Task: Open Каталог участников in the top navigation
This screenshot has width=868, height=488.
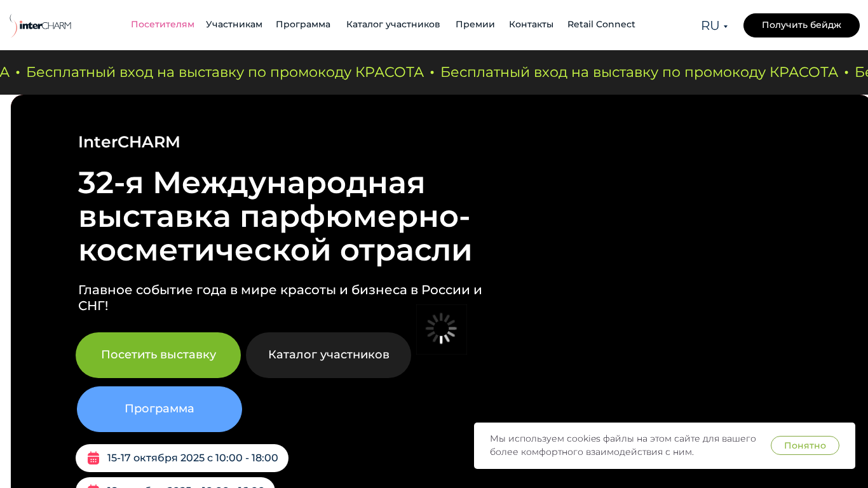Action: point(393,24)
